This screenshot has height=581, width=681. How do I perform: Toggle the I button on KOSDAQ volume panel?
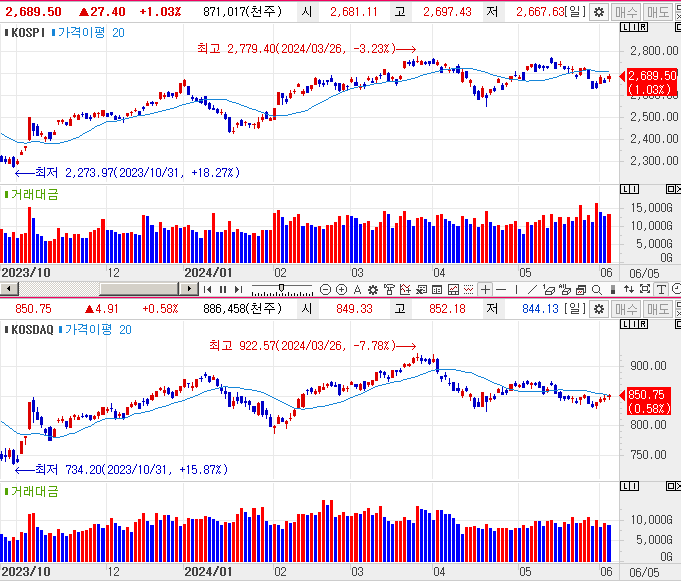pyautogui.click(x=634, y=486)
